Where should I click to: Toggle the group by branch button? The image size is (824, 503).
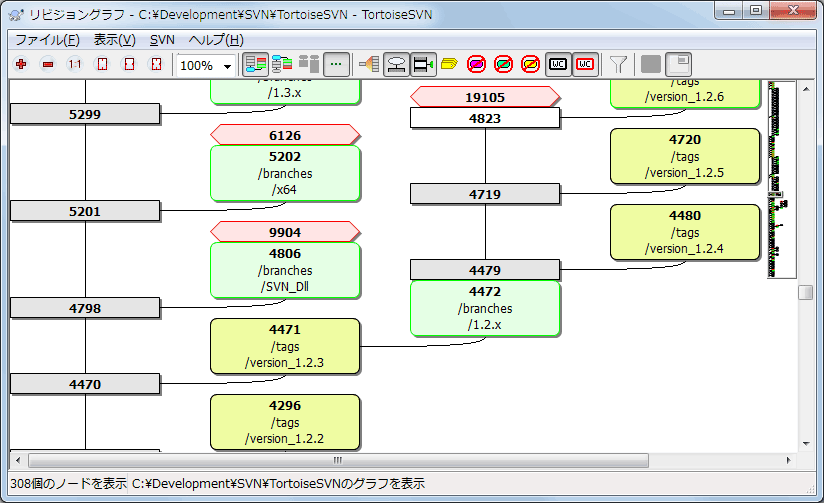pos(255,65)
